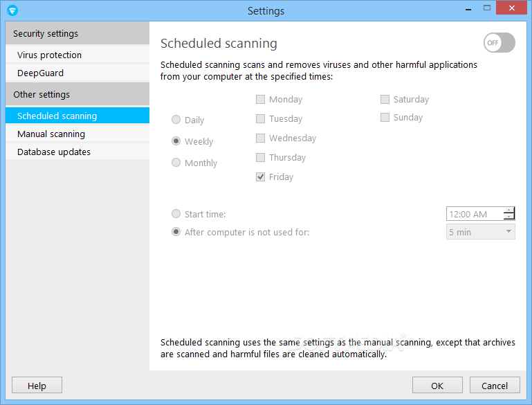Select Scheduled scanning in sidebar
The height and width of the screenshot is (405, 532).
coord(77,116)
